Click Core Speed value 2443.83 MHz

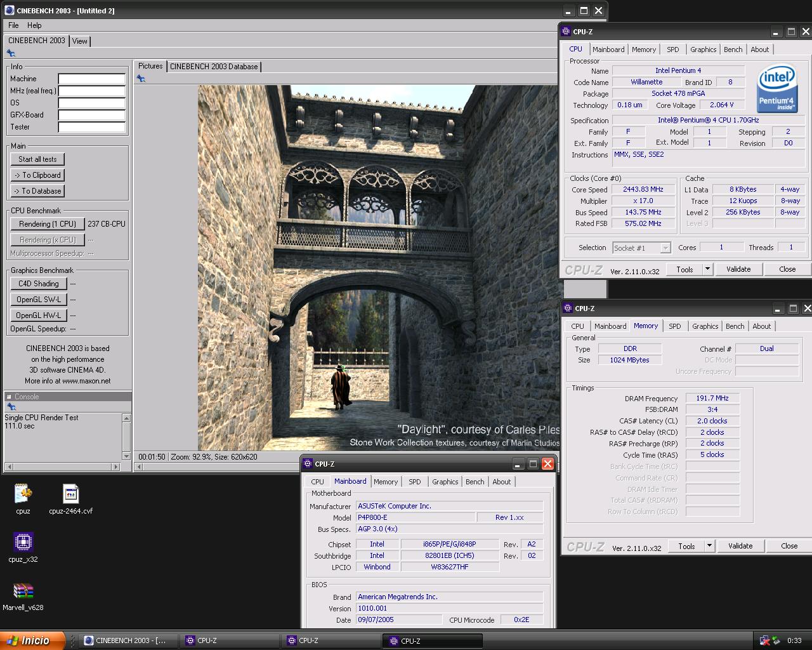point(643,190)
